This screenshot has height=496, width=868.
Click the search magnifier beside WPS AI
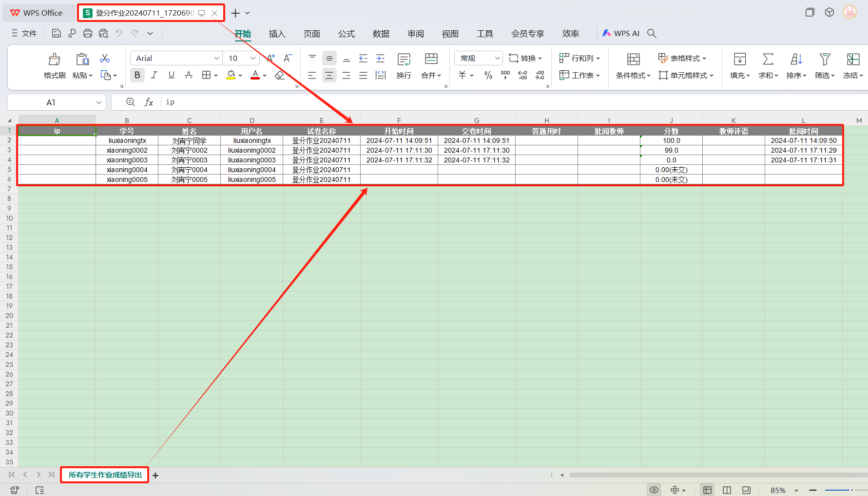[x=652, y=33]
